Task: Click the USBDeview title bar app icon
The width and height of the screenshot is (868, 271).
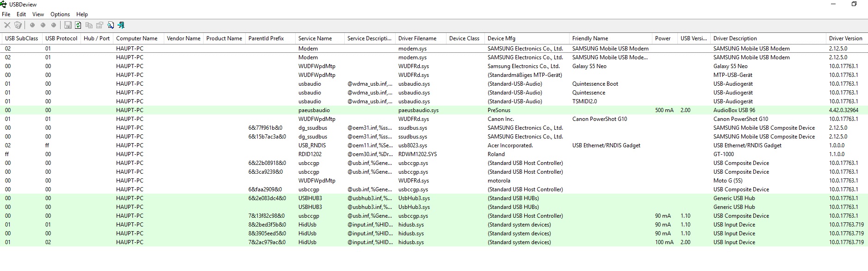Action: point(4,4)
